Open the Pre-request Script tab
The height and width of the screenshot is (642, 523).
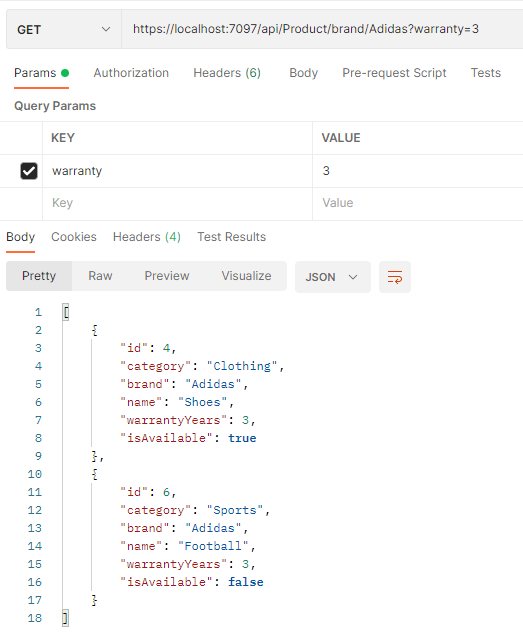(394, 73)
